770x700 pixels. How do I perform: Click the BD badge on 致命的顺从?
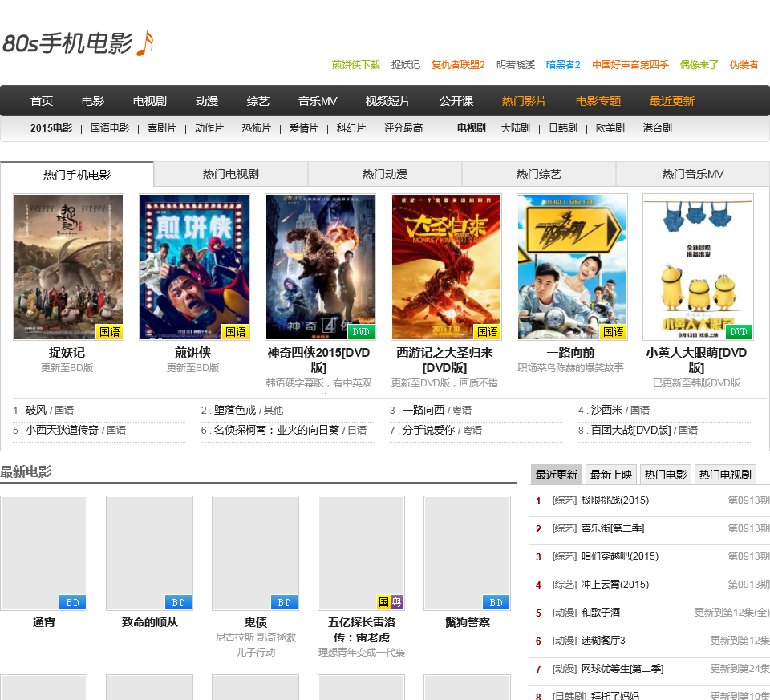[178, 602]
